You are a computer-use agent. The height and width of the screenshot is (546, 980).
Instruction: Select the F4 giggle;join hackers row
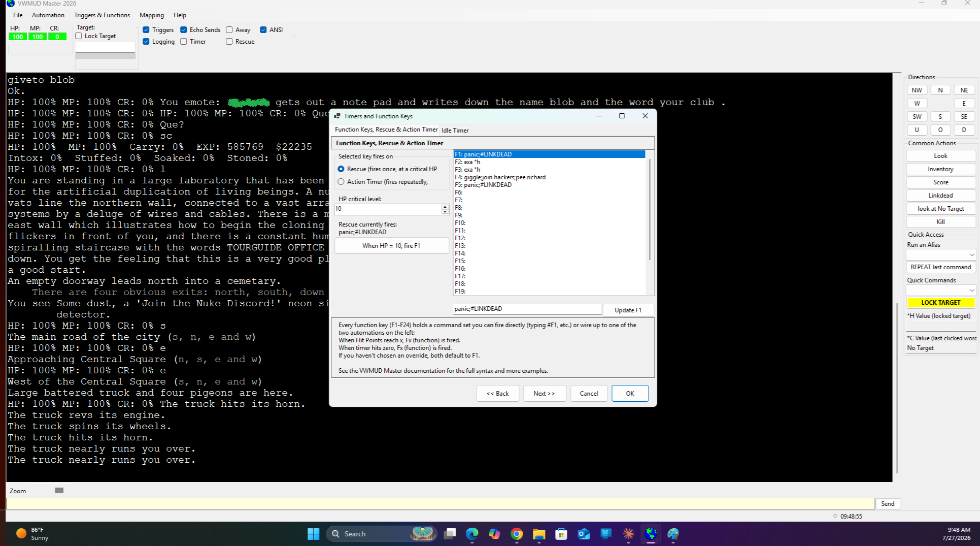coord(550,177)
